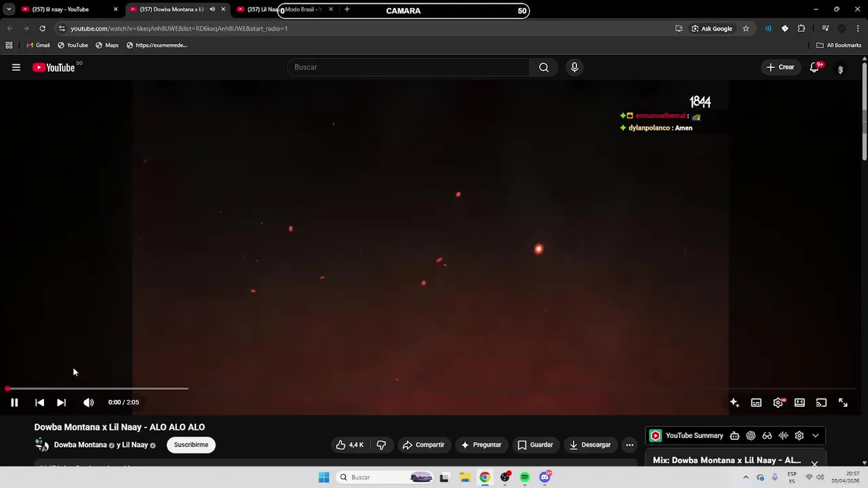This screenshot has width=868, height=488.
Task: Open the Crear button
Action: 781,67
